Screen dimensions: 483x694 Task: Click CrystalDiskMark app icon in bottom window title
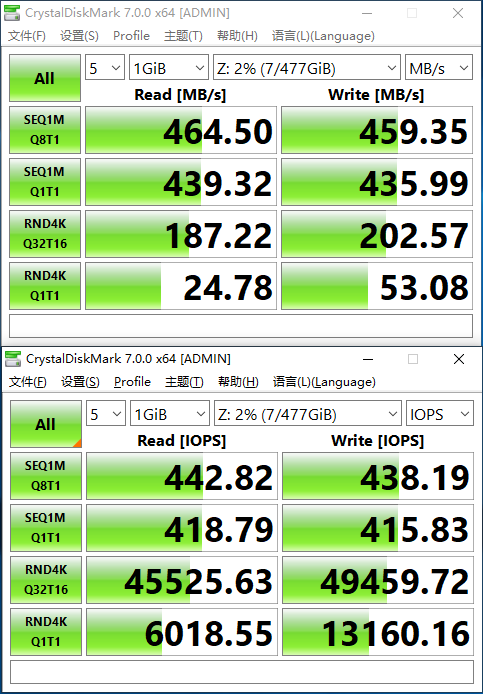[x=13, y=359]
